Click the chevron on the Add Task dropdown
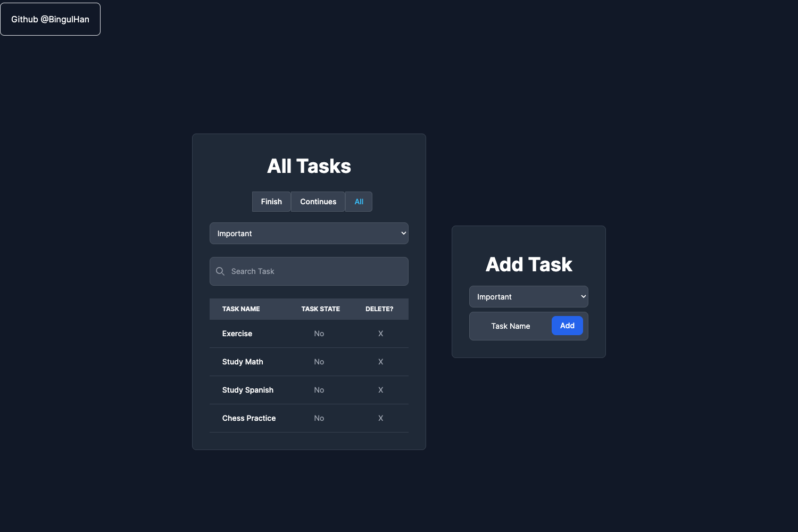Screen dimensions: 798x532 click(583, 296)
